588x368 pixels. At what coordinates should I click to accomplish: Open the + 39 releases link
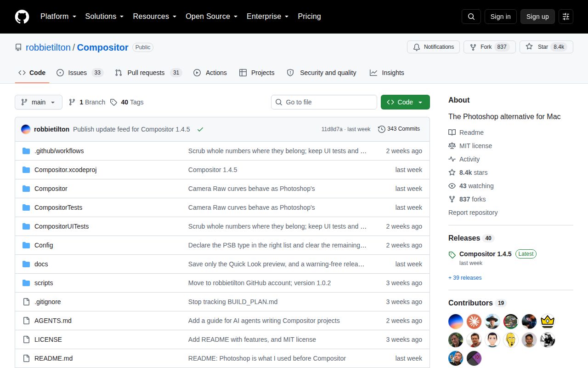pyautogui.click(x=465, y=278)
